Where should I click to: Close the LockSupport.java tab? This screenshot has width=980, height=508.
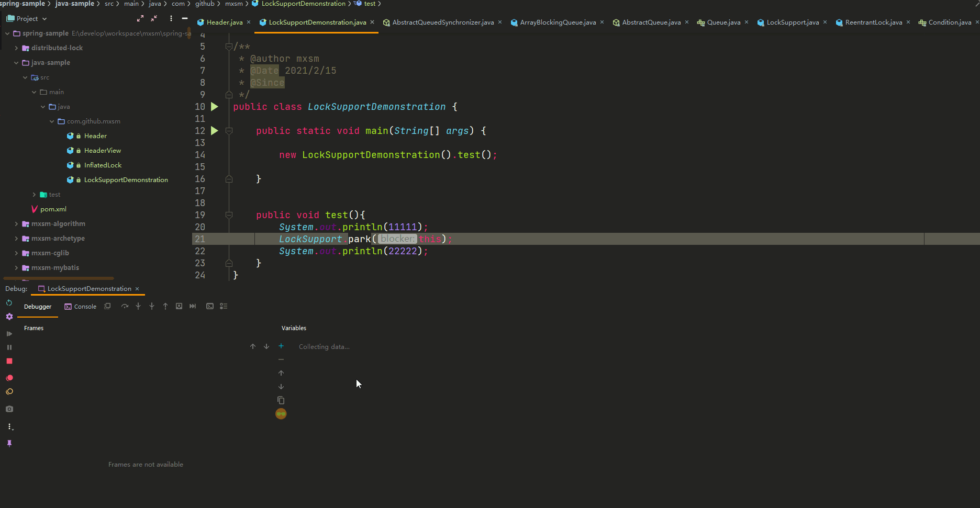click(825, 22)
